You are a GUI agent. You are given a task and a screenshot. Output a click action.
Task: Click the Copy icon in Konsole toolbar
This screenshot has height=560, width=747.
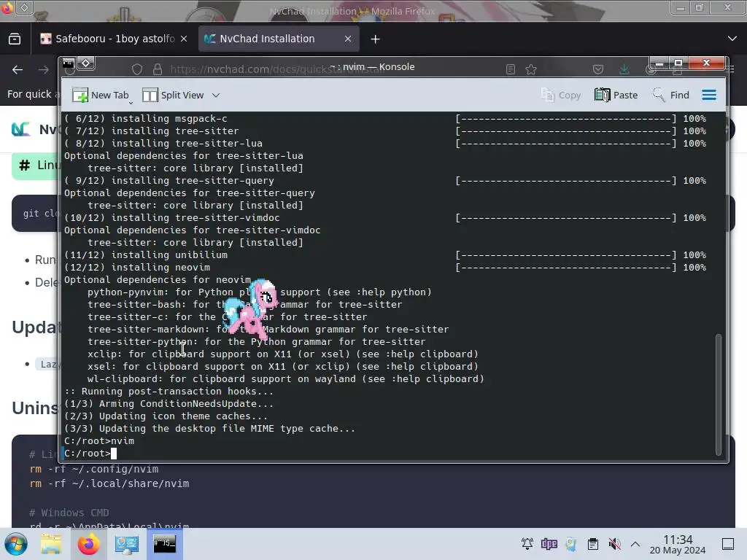(561, 96)
